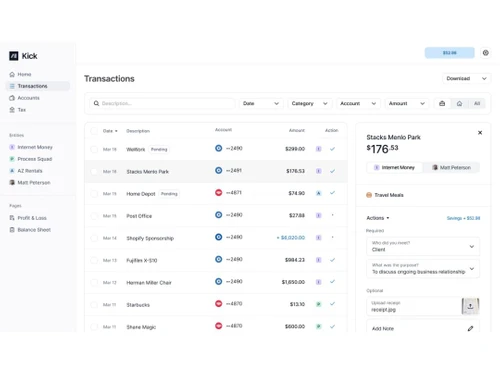500x375 pixels.
Task: Check the Herman Miller Chair row checkbox
Action: (x=94, y=282)
